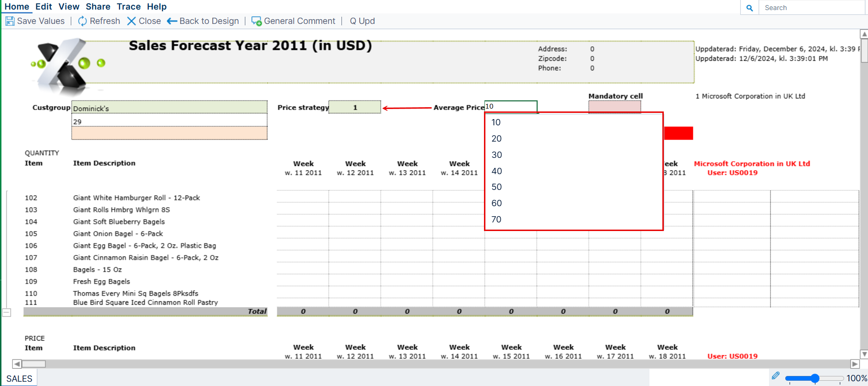Click the cell showing 29 under Custgroup
868x386 pixels.
click(x=169, y=121)
